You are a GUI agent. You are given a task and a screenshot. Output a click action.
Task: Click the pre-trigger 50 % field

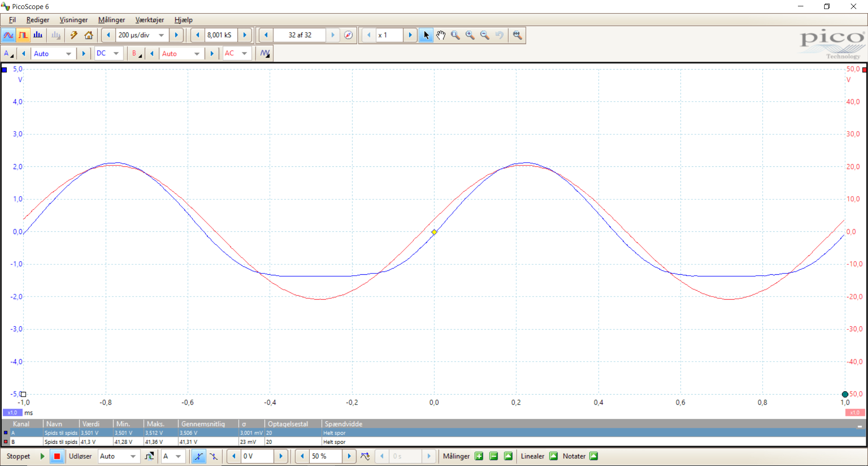click(325, 457)
